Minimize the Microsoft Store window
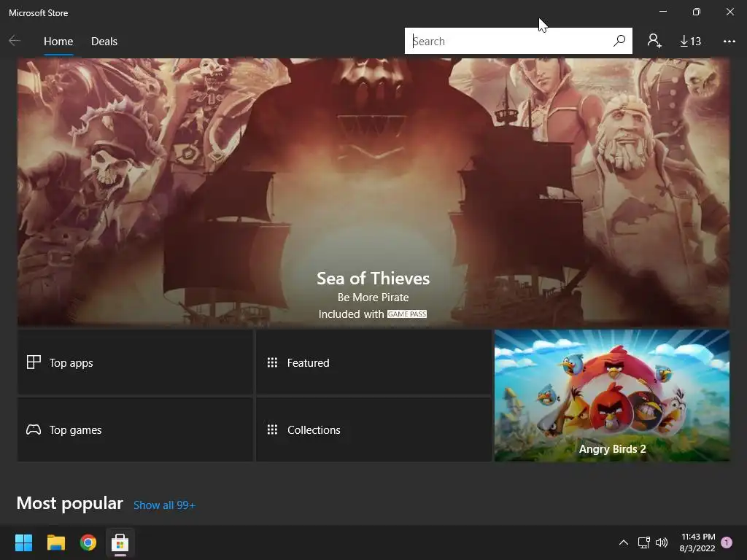 click(x=663, y=12)
